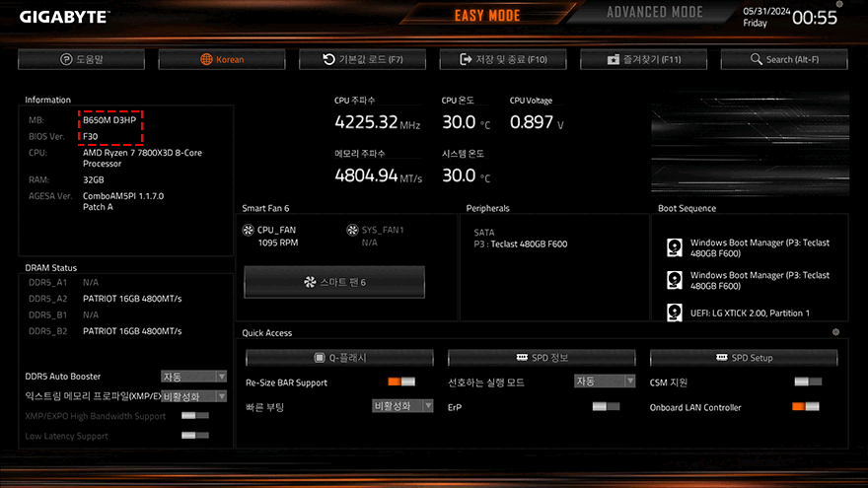Open the 도움말 help button
868x488 pixels.
(81, 59)
